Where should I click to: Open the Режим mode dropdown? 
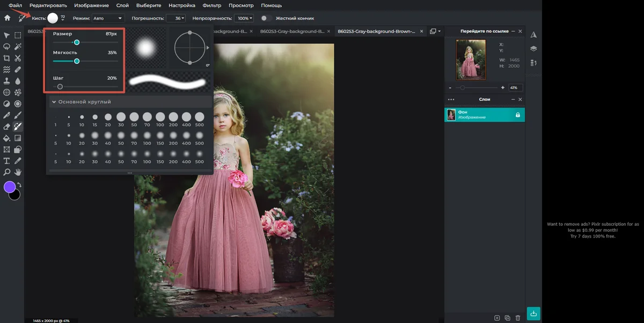[x=108, y=18]
